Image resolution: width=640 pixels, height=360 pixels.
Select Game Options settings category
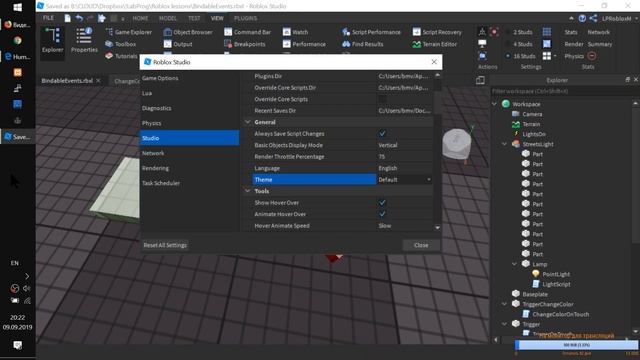[189, 78]
